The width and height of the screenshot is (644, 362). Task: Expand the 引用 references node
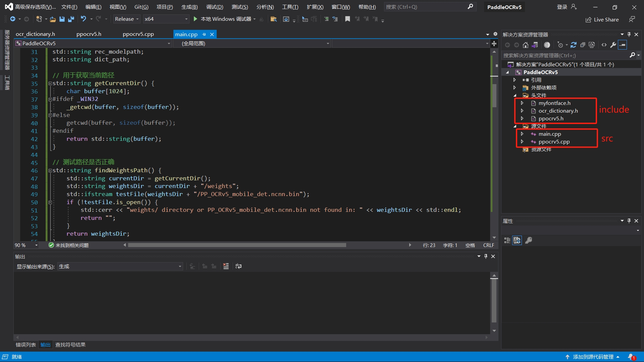pyautogui.click(x=515, y=80)
